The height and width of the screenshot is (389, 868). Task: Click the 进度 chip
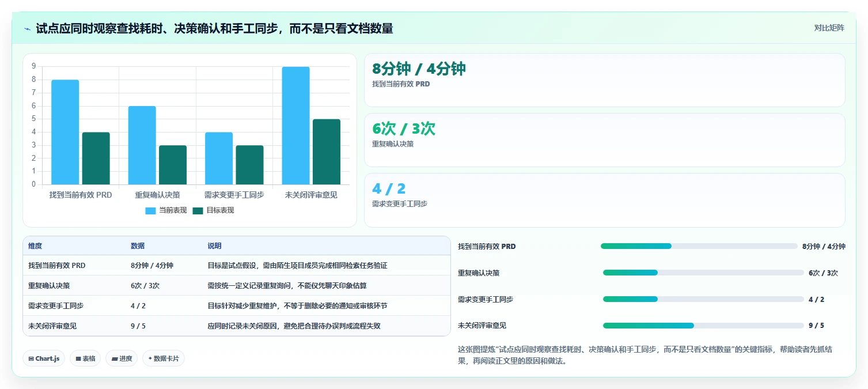pos(122,358)
